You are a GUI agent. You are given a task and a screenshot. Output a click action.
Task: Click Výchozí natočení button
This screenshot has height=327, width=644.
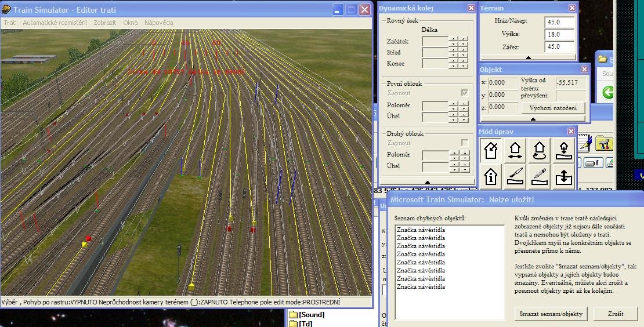(x=553, y=108)
